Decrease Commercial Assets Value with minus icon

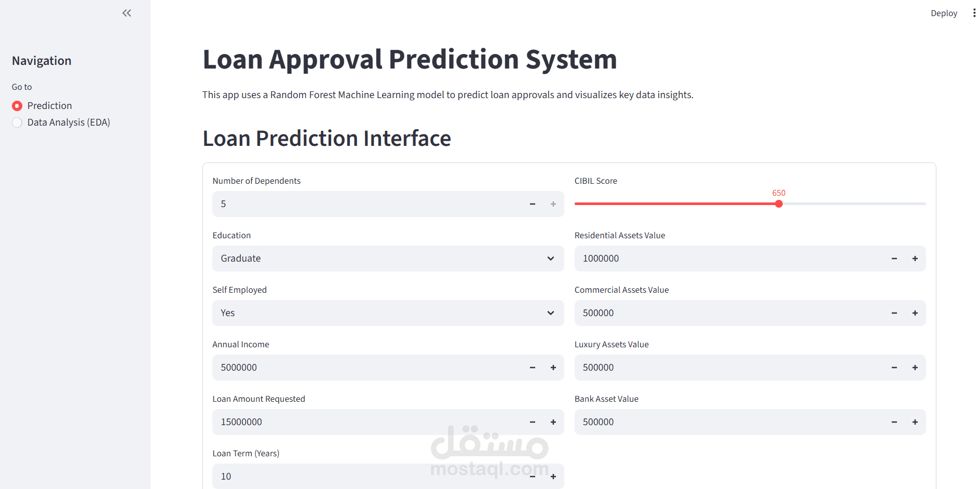tap(894, 313)
